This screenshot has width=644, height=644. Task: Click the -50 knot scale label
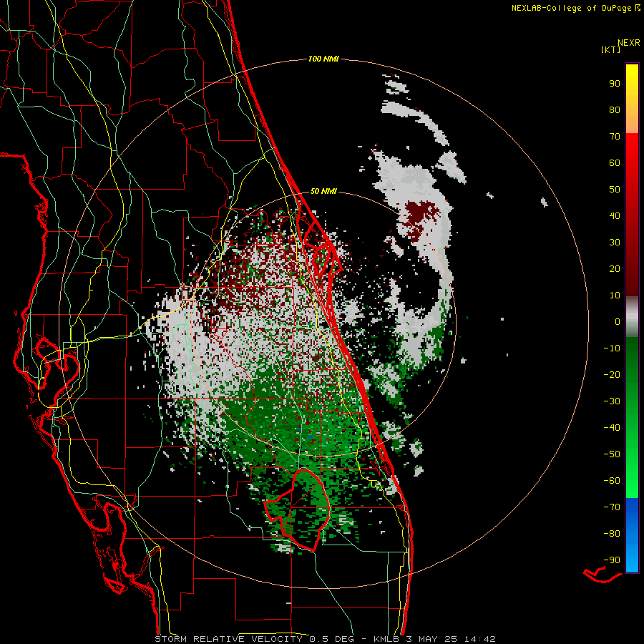612,454
